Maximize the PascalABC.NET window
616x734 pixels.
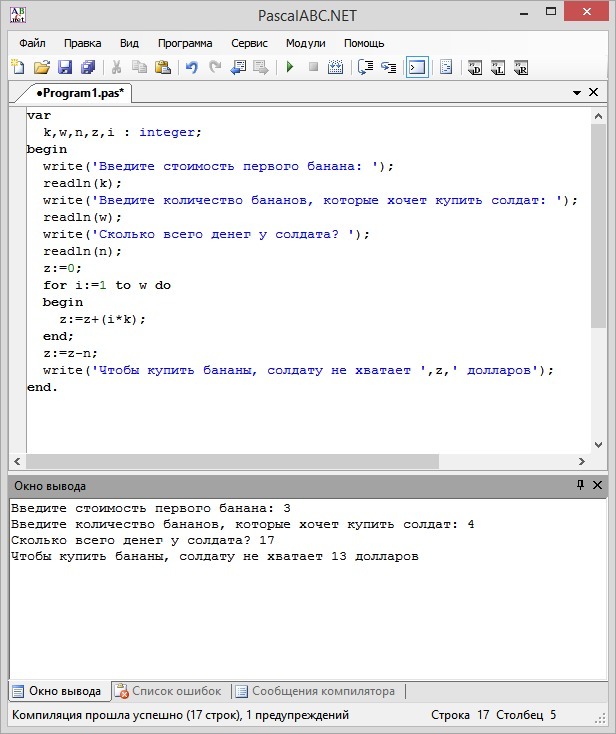coord(551,12)
